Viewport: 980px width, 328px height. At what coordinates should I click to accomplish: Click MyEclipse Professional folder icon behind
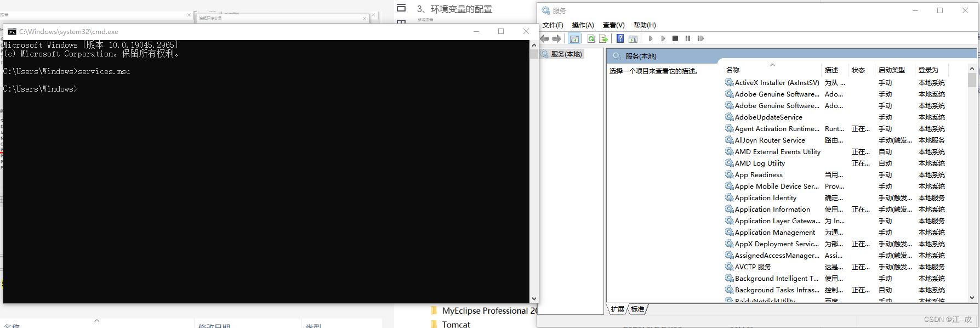[434, 310]
